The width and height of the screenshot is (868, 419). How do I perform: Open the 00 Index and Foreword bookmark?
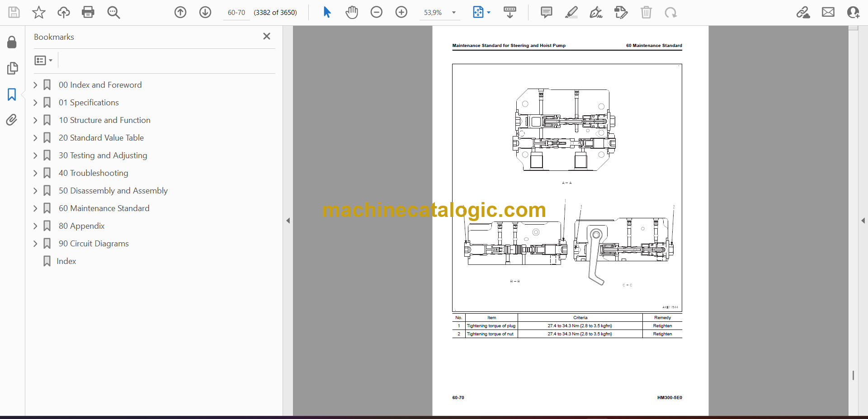pos(100,85)
